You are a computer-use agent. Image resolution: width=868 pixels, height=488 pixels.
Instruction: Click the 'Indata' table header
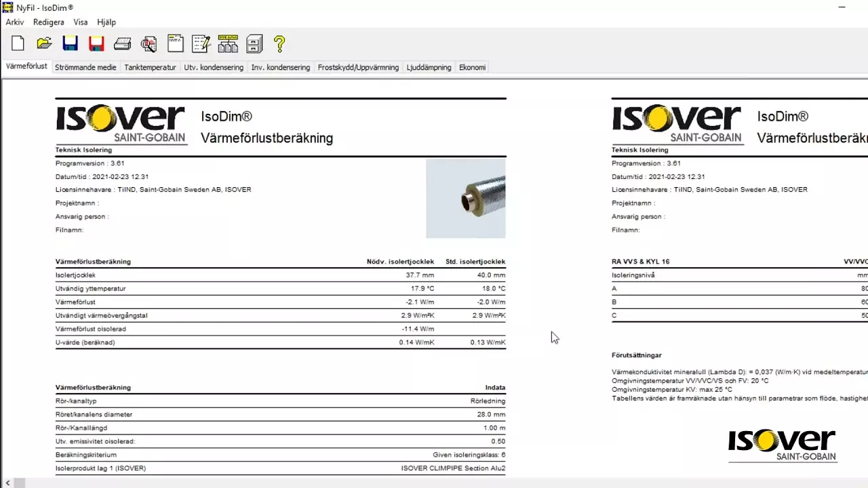[495, 388]
